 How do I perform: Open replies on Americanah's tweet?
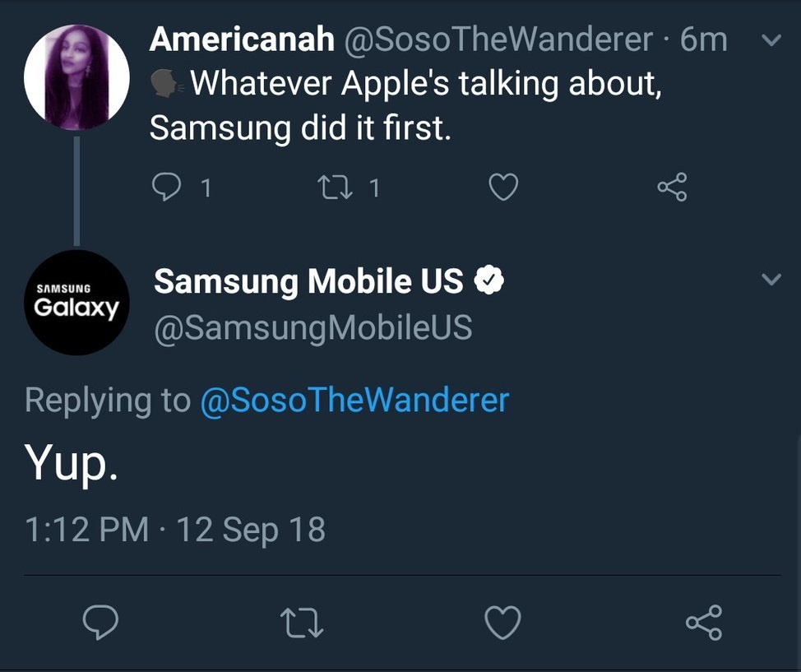point(168,187)
